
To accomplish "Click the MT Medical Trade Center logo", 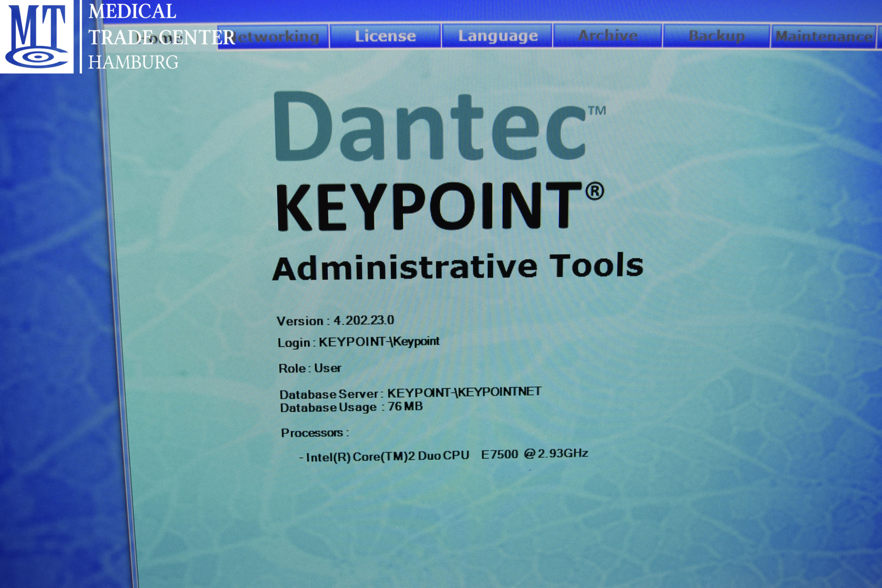I will pos(38,37).
